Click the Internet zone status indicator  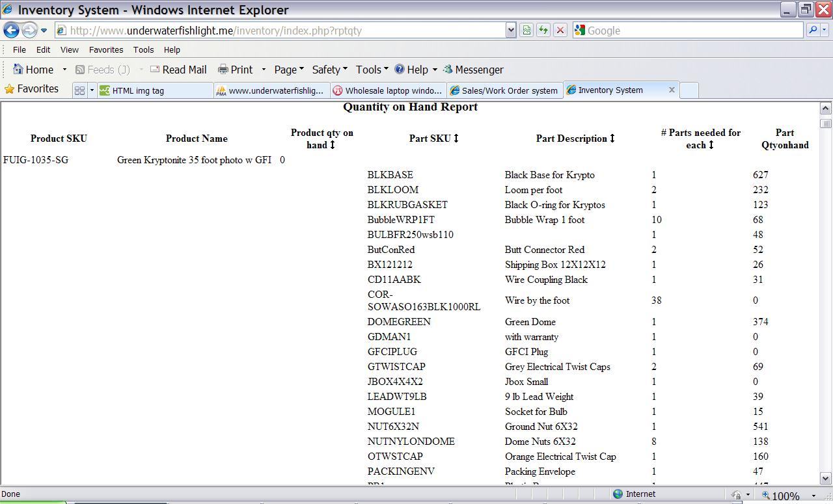coord(635,494)
